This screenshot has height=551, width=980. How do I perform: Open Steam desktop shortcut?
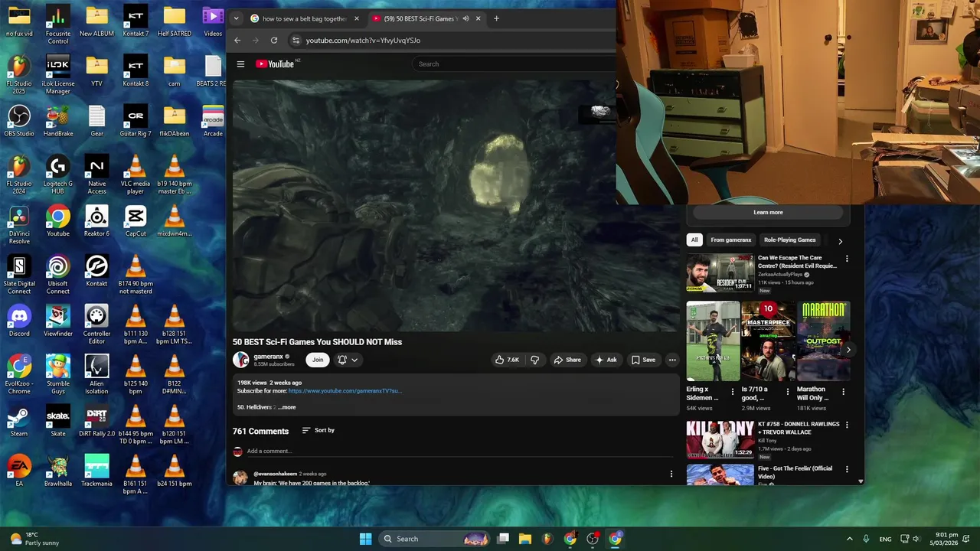19,421
